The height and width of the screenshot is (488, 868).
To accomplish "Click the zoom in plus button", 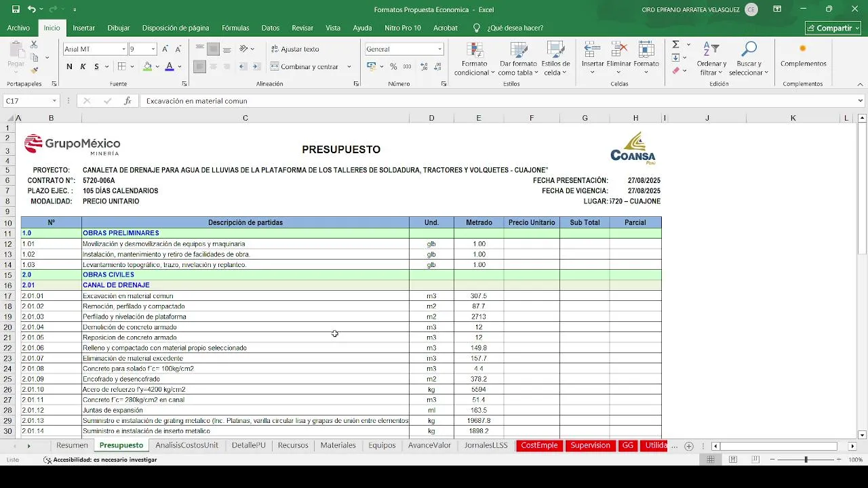I will [x=840, y=460].
